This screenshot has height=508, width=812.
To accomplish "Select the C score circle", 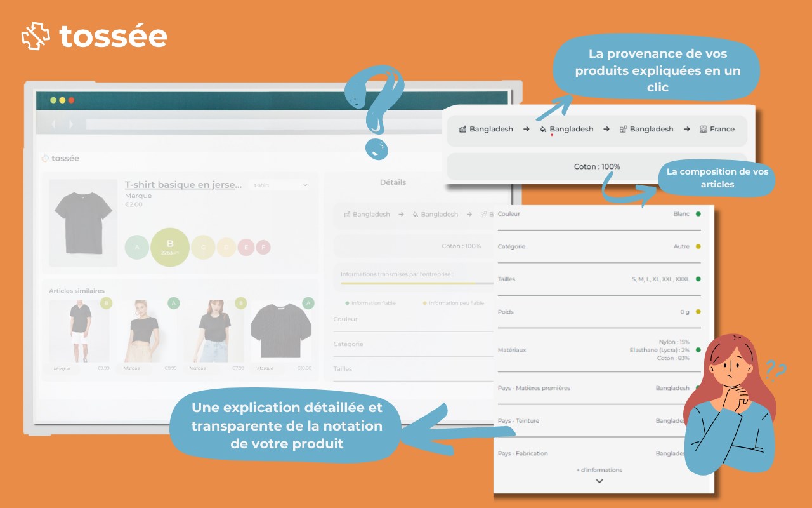I will click(x=203, y=247).
